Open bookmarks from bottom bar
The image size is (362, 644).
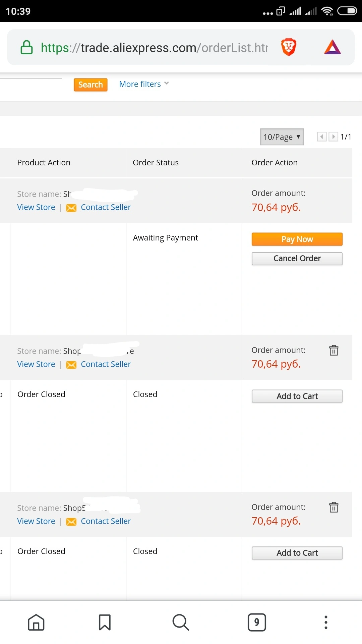(105, 623)
